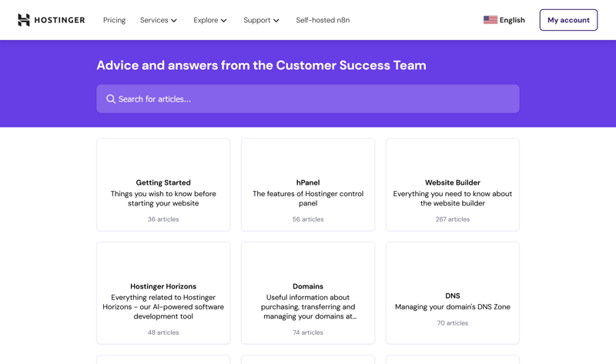Expand the Support dropdown menu
616x364 pixels.
261,20
